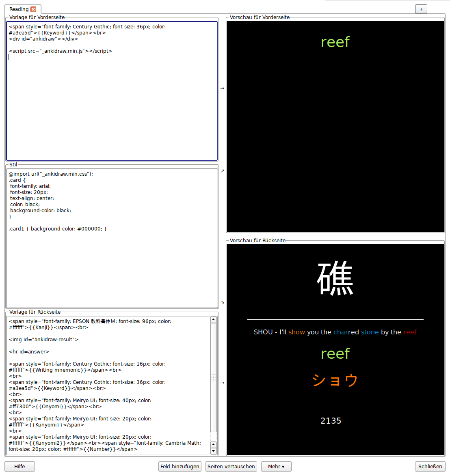Click the orange ショウ onyomi reading
Image resolution: width=450 pixels, height=476 pixels.
pos(335,380)
